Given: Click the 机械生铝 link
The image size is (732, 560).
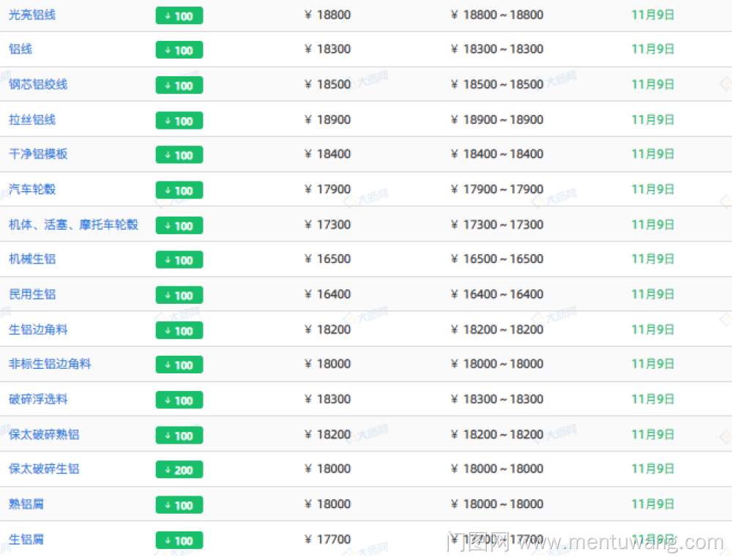Looking at the screenshot, I should click(32, 258).
